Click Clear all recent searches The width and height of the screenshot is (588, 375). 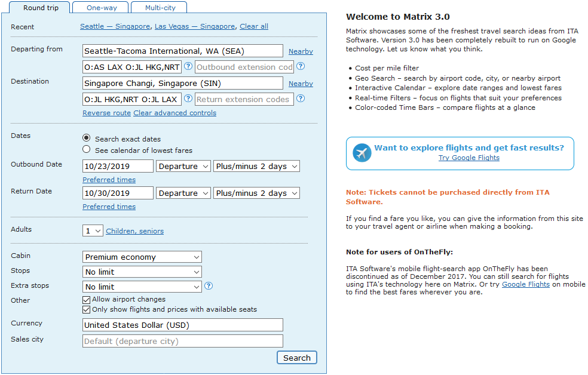[x=254, y=26]
